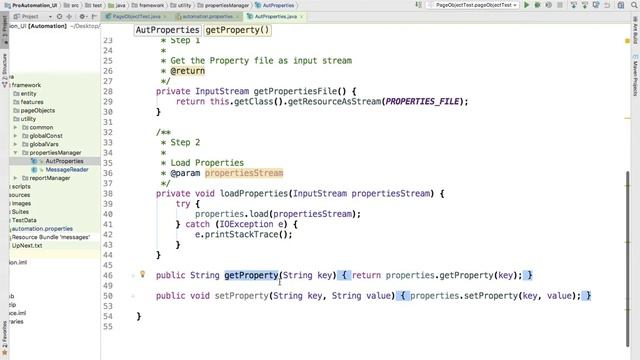The width and height of the screenshot is (640, 360).
Task: Click java breadcrumb in navigation bar
Action: [x=117, y=5]
